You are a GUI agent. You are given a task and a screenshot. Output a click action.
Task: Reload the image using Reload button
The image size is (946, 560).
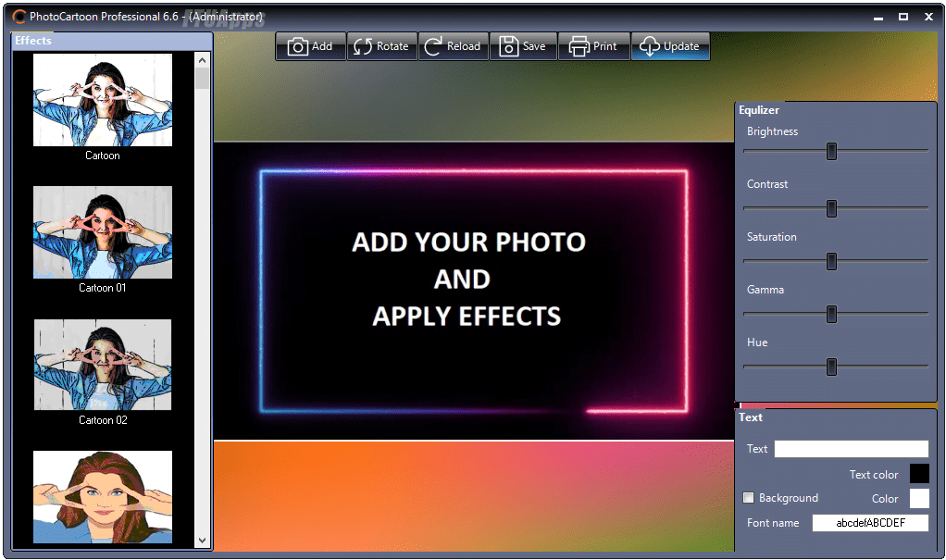point(453,46)
